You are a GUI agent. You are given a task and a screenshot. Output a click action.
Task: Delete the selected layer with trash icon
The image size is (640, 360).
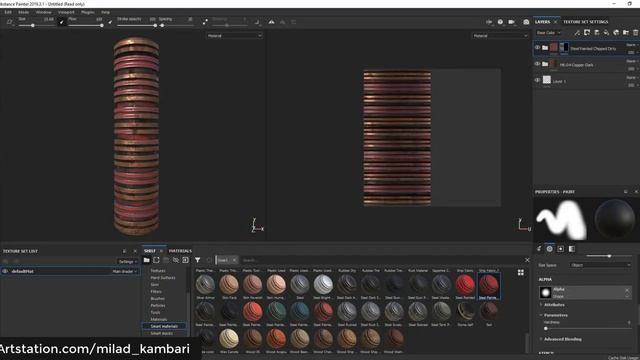coord(636,33)
